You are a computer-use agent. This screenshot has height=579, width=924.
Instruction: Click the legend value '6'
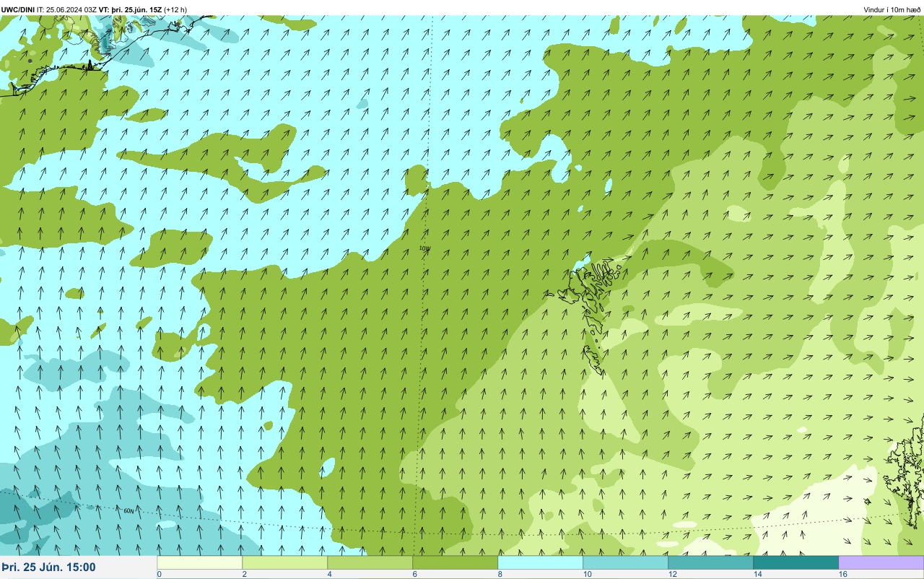coord(414,574)
